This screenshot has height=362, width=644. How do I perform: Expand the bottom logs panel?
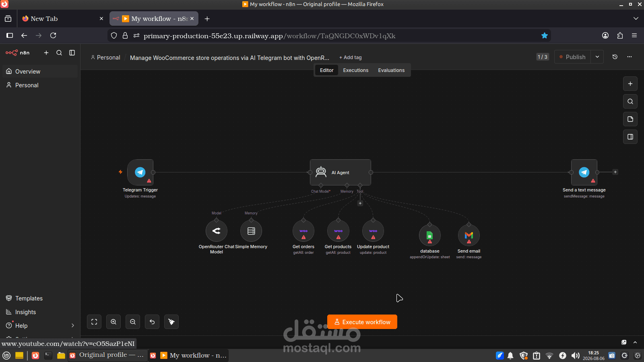coord(635,342)
